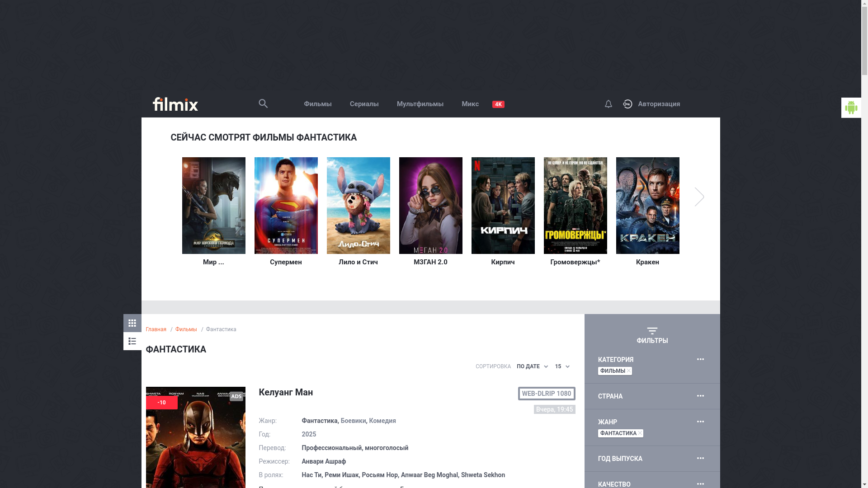This screenshot has width=868, height=488.
Task: Go to Главная breadcrumb
Action: click(156, 329)
